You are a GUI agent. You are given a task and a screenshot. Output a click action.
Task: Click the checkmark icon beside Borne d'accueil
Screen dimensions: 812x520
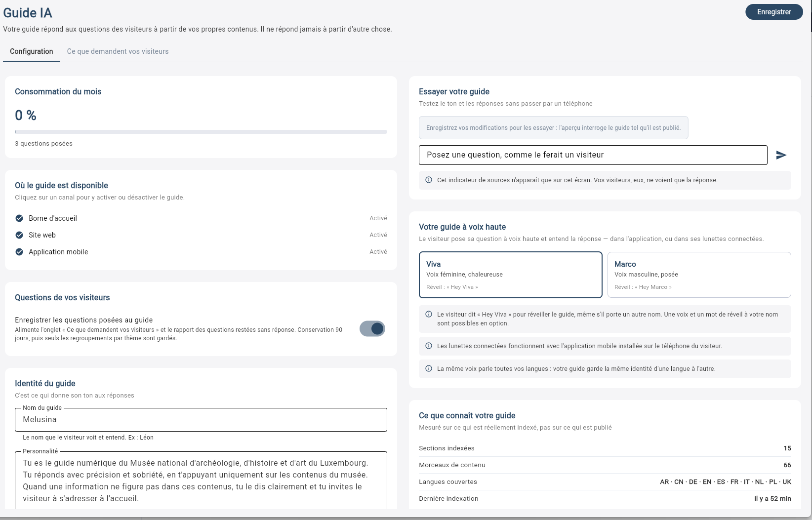pyautogui.click(x=19, y=218)
